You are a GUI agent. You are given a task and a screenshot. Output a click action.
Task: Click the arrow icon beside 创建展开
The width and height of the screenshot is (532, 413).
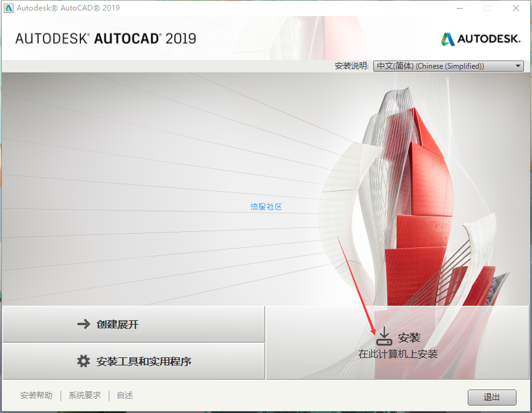coord(83,324)
